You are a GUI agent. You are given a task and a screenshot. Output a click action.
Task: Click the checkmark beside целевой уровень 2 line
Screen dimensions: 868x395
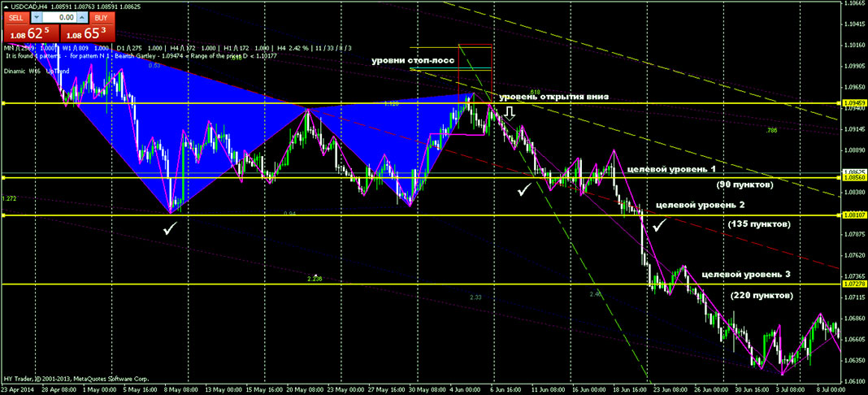point(660,224)
